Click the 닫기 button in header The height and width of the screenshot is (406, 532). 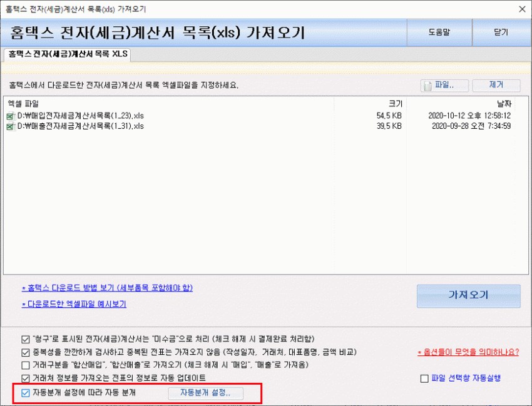coord(501,33)
